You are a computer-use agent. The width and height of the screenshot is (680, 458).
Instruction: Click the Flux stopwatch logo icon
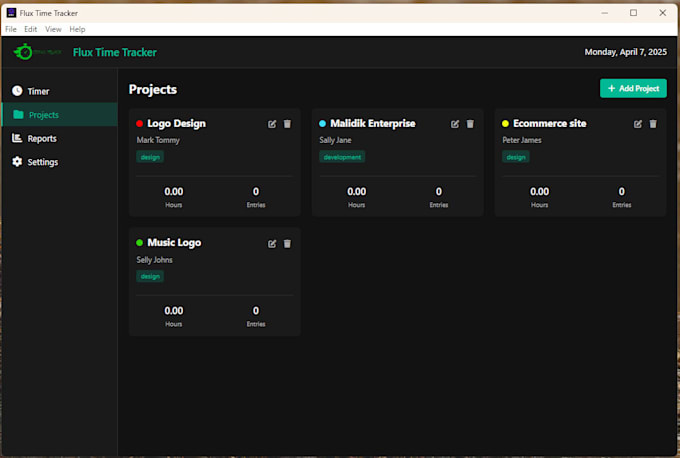24,52
